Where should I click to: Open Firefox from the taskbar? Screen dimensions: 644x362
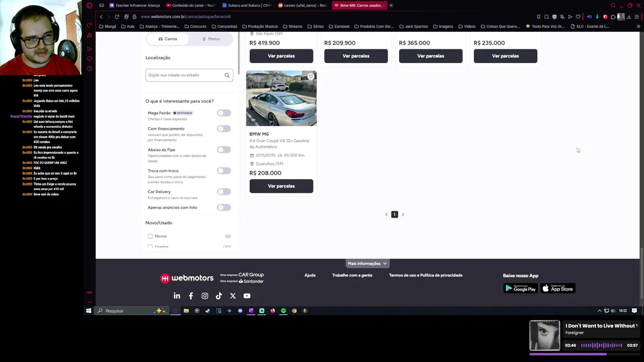(x=273, y=311)
